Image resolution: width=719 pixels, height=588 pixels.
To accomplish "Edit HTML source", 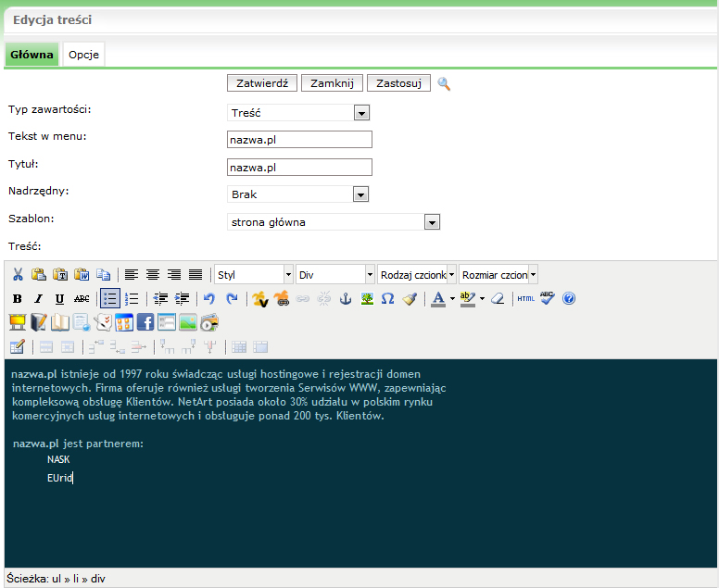I will pyautogui.click(x=526, y=299).
